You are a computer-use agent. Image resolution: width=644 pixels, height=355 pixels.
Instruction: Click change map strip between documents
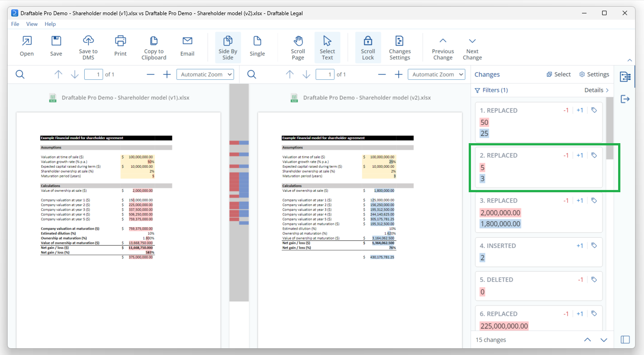pos(239,192)
